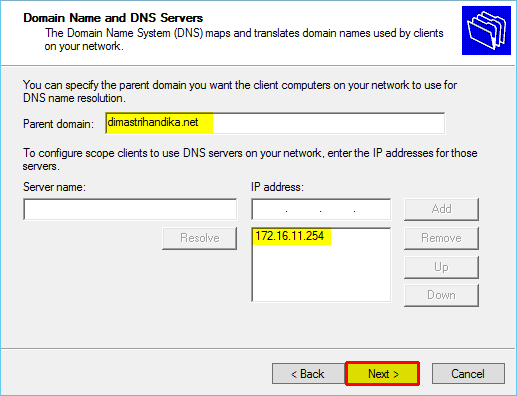
Task: Cancel the DHCP scope wizard
Action: click(x=468, y=373)
